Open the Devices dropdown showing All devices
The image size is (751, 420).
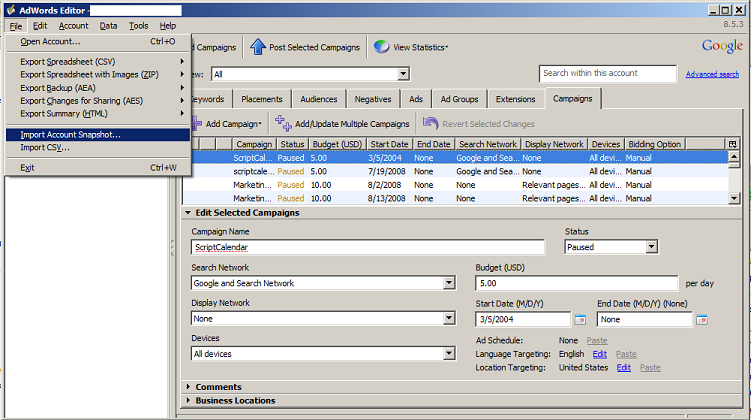pyautogui.click(x=449, y=353)
